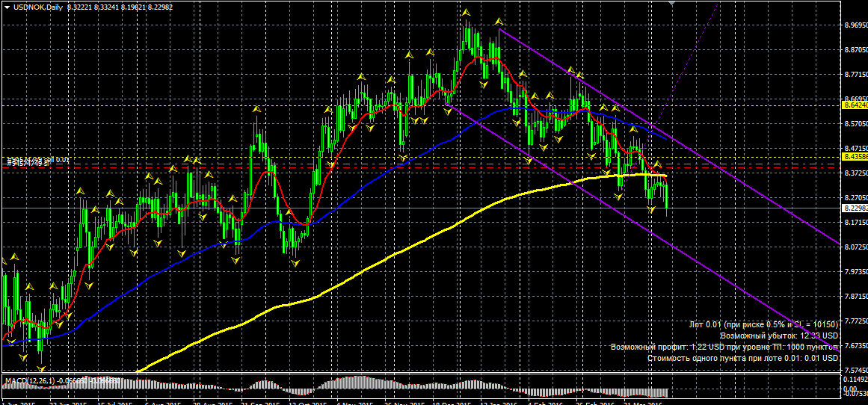Click the 7.77250 value on price scale
This screenshot has width=868, height=405.
[x=856, y=321]
